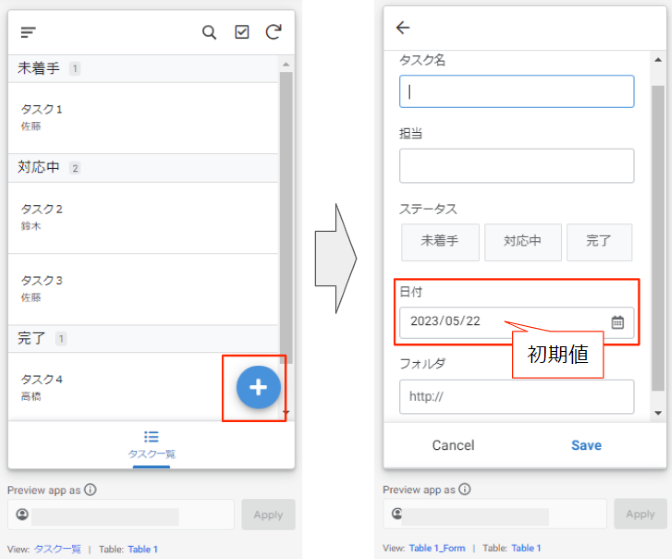Screen dimensions: 672x559
Task: Open Table 1 link under the form
Action: coord(526,548)
